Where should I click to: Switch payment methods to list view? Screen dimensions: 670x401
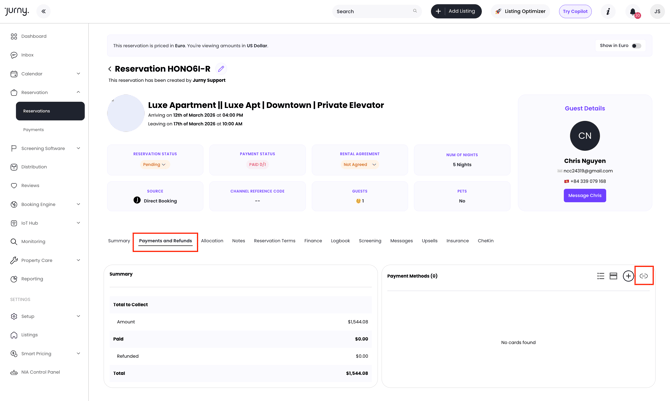[x=600, y=276]
